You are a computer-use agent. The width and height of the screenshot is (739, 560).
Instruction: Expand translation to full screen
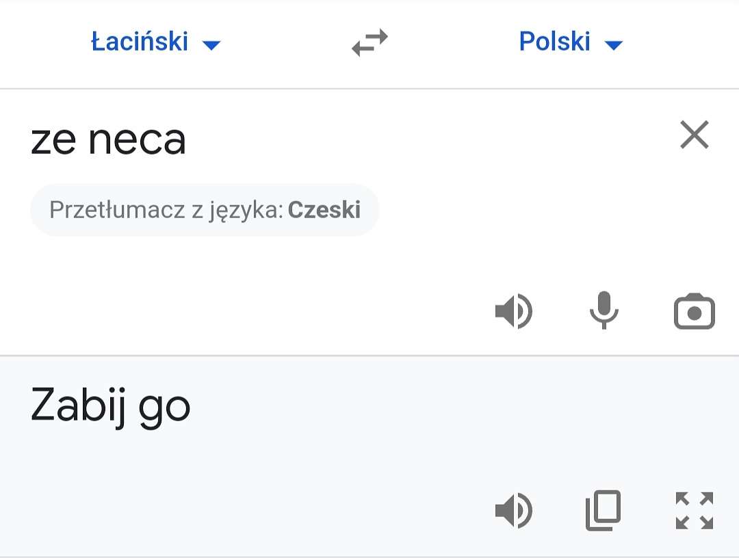(x=695, y=511)
